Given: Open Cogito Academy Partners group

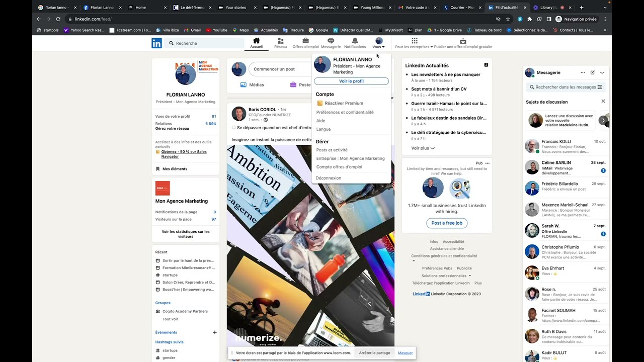Looking at the screenshot, I should 185,311.
